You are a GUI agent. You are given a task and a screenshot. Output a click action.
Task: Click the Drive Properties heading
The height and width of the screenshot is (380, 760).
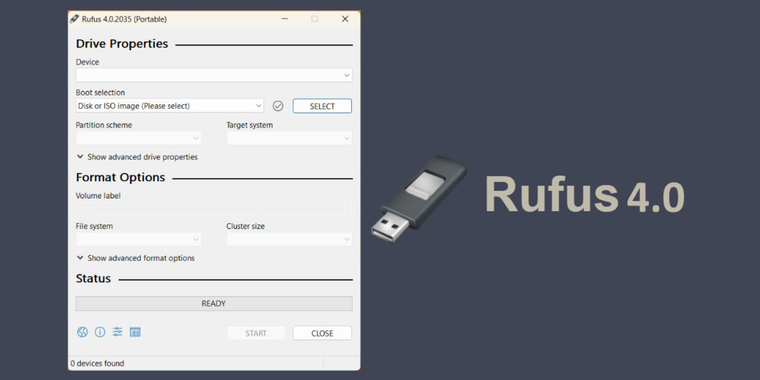point(122,44)
